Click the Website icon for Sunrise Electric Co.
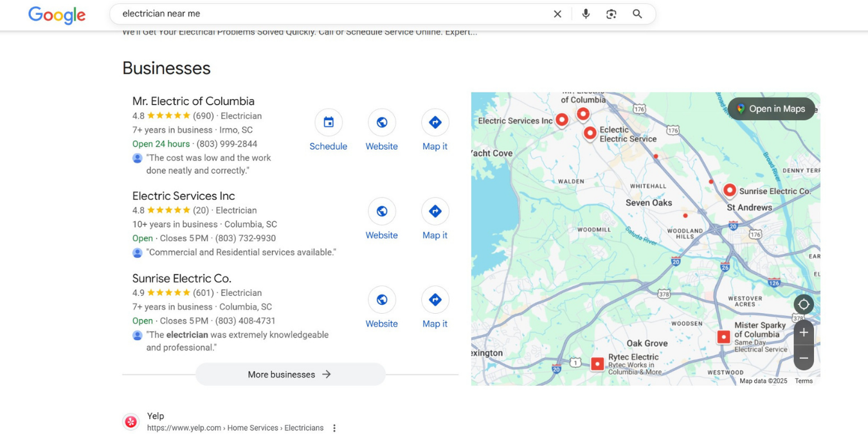Screen dimensions: 868x434 (381, 300)
